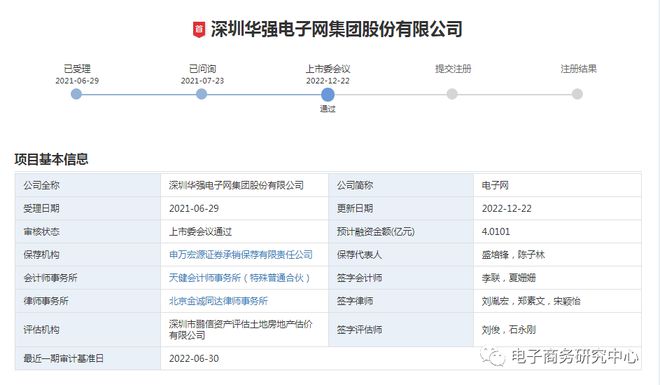Click the 2021-06-29 acceptance date value in table

[x=194, y=208]
